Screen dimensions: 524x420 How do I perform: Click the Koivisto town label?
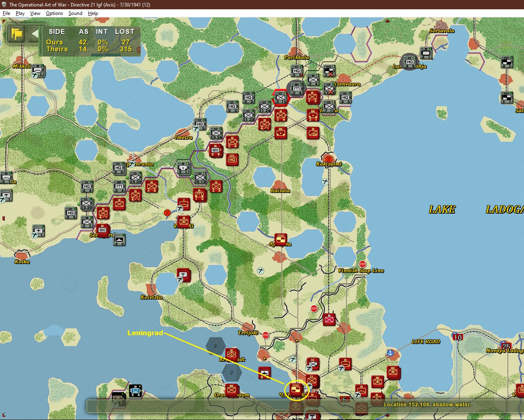tap(151, 297)
